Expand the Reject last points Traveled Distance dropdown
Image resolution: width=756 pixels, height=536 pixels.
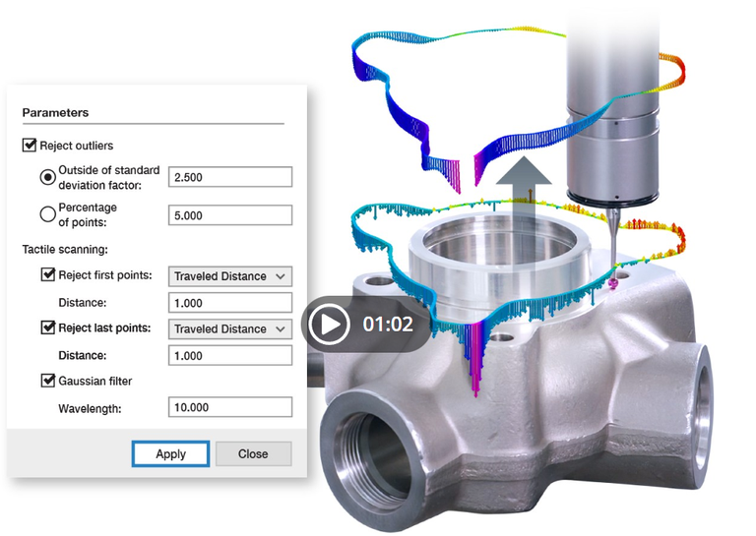pyautogui.click(x=230, y=328)
